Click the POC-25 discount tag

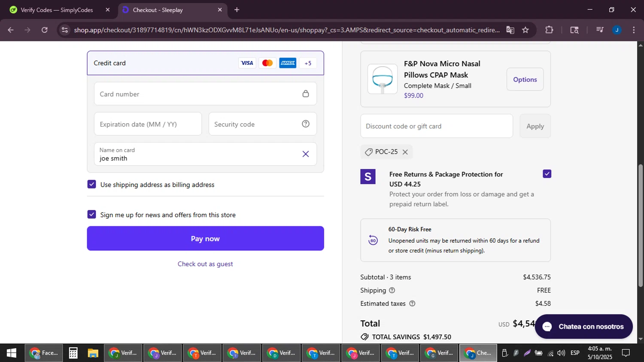coord(386,152)
